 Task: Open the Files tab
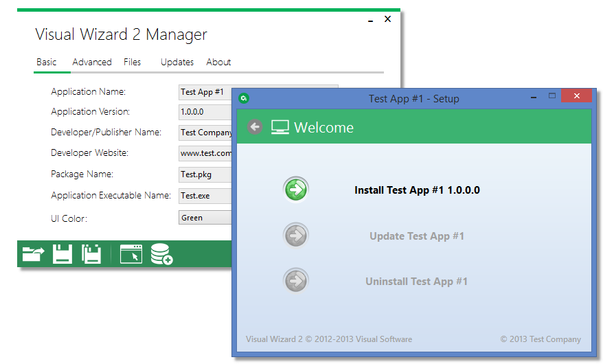pos(133,62)
